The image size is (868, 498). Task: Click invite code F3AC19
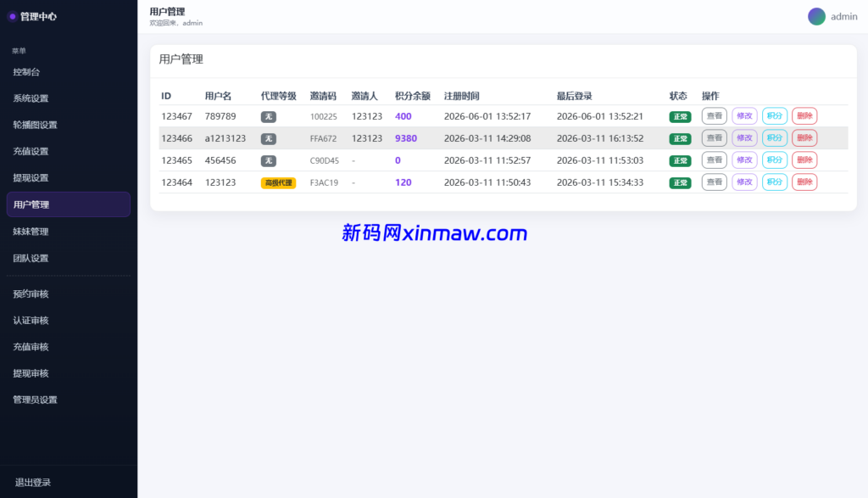(324, 182)
